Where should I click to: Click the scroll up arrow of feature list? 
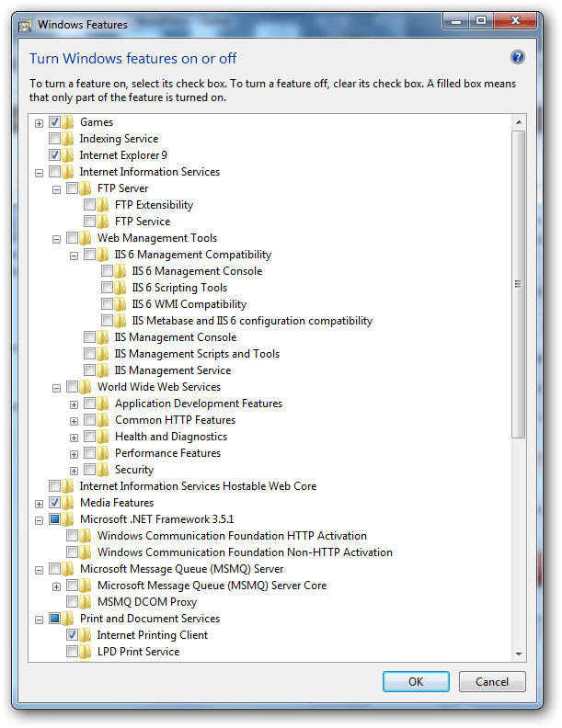[519, 122]
